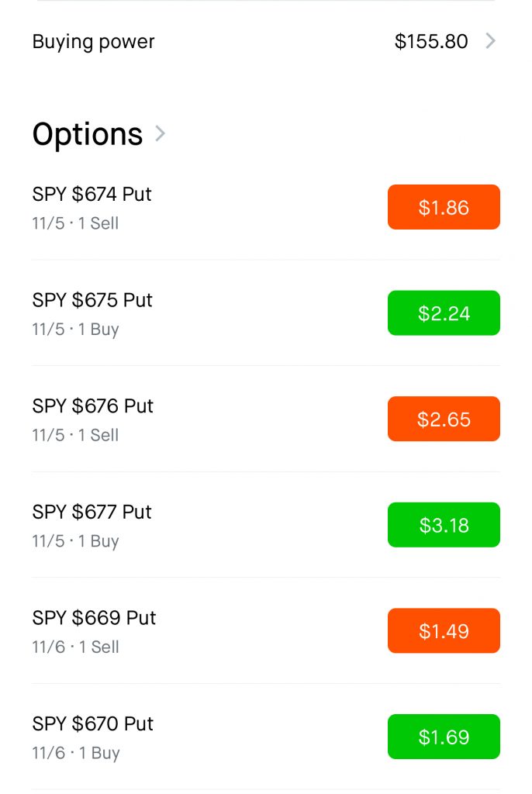The width and height of the screenshot is (532, 794).
Task: Open the SPY $675 Put position
Action: (x=92, y=300)
